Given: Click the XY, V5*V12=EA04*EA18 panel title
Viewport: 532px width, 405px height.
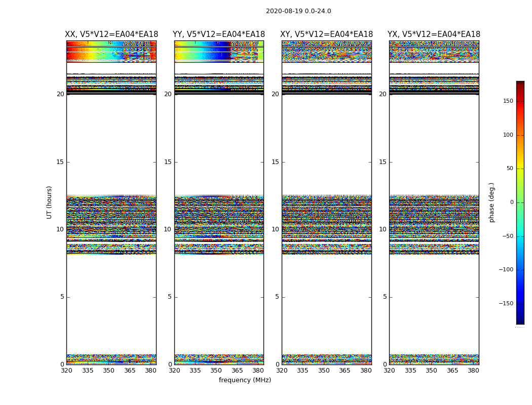Looking at the screenshot, I should pos(326,34).
